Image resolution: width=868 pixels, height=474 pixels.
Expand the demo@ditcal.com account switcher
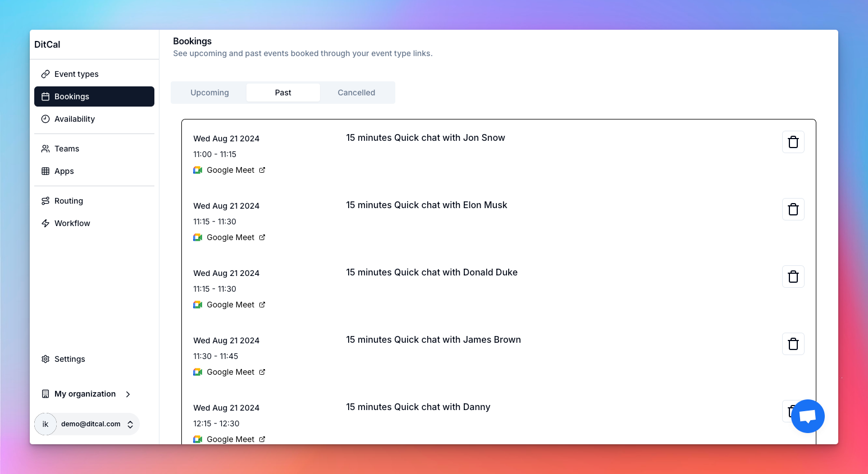(x=130, y=424)
